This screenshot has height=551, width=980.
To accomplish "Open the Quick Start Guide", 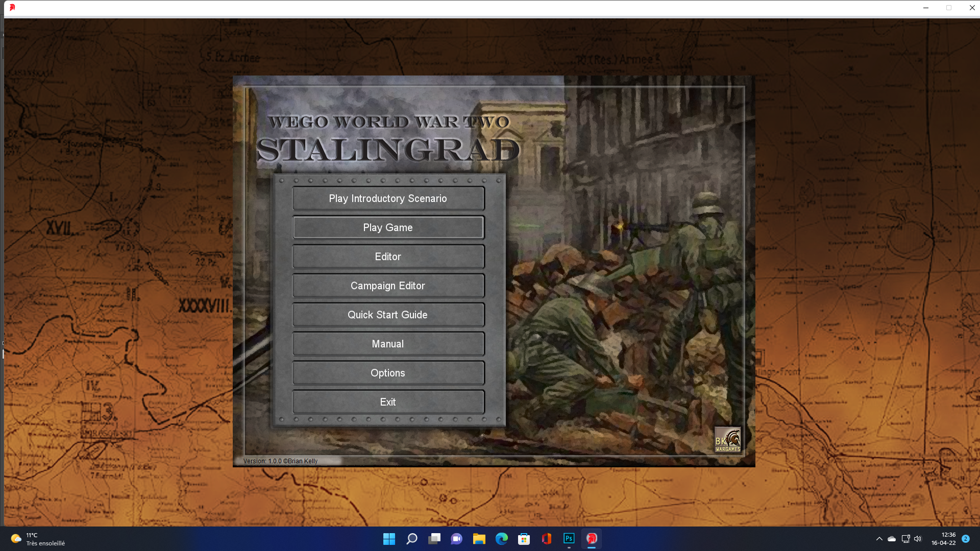I will (388, 315).
